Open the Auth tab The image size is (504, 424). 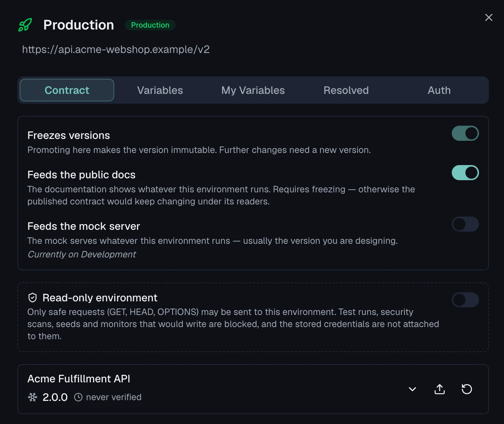(439, 90)
